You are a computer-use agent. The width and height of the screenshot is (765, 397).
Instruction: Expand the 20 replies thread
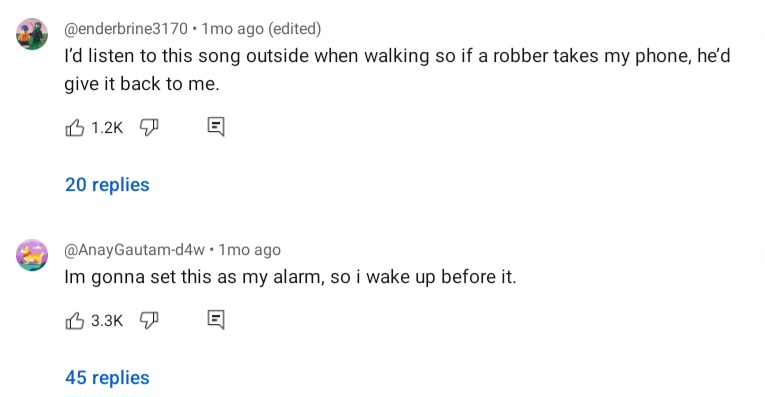(107, 185)
